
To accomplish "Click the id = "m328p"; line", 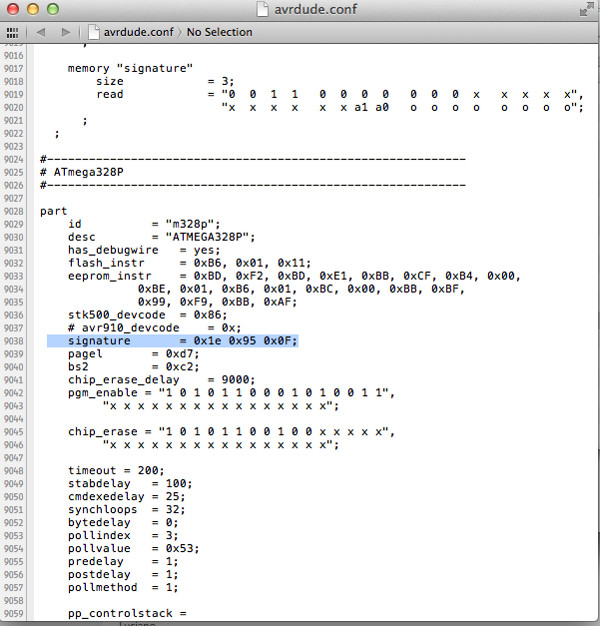I will [x=144, y=224].
